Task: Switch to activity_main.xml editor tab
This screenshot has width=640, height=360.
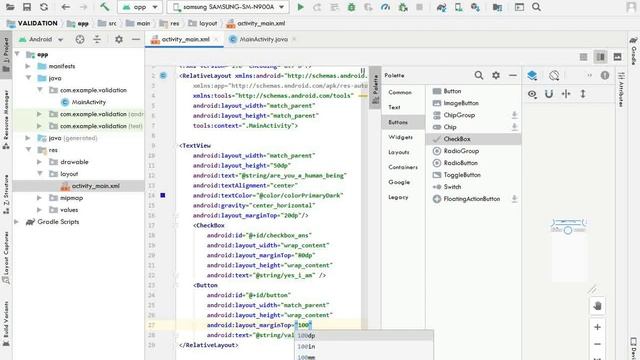Action: pos(185,39)
